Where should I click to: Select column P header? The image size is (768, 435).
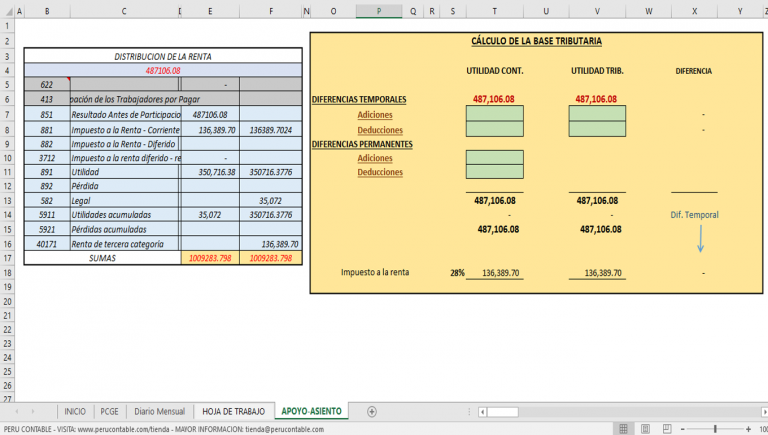pos(379,11)
